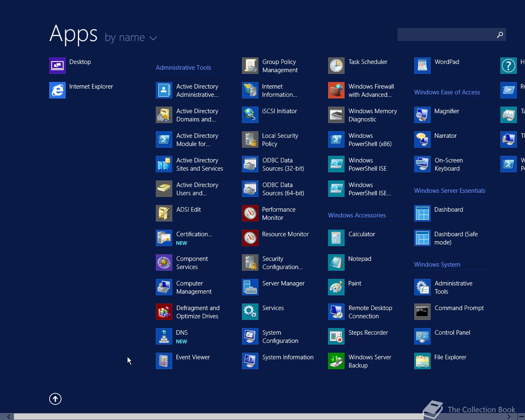Open the Desktop tile icon
This screenshot has height=420, width=525.
pyautogui.click(x=57, y=66)
